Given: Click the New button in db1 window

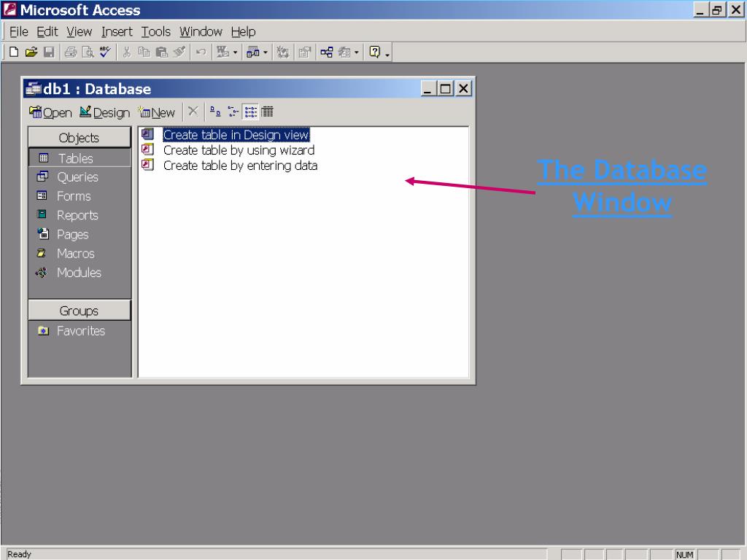Looking at the screenshot, I should point(157,112).
